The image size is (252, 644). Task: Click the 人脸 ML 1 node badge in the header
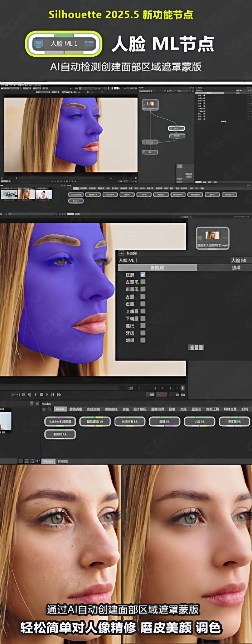click(x=63, y=44)
